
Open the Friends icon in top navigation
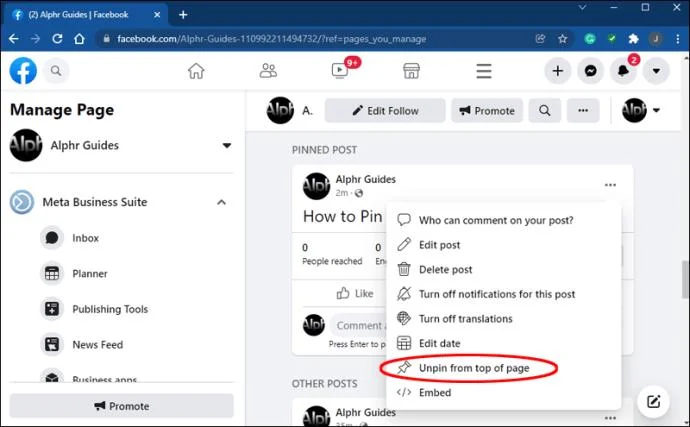tap(268, 70)
